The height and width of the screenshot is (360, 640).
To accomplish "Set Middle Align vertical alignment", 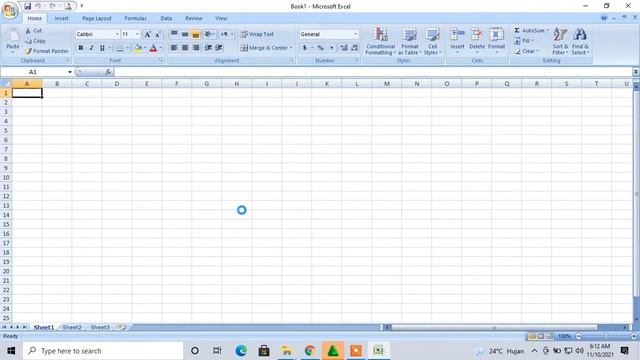I will pos(185,34).
